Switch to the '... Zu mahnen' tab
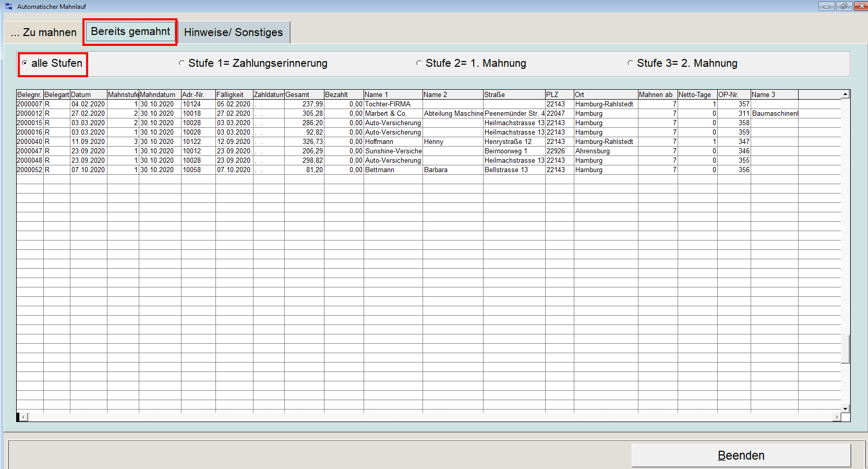Viewport: 868px width, 469px height. [x=44, y=32]
